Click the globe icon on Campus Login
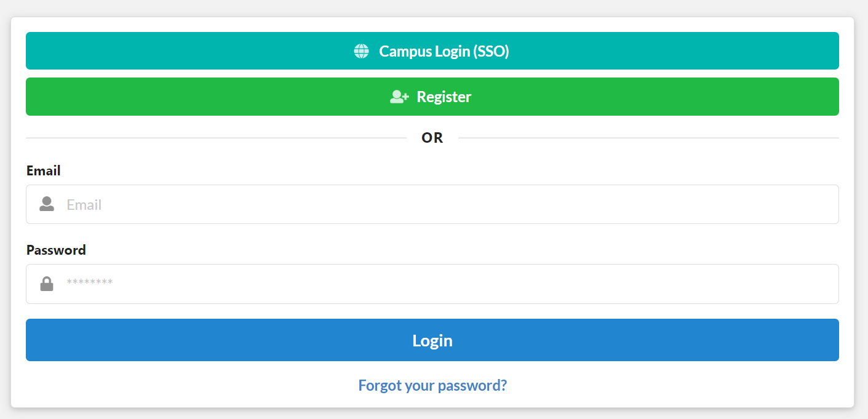868x419 pixels. [x=361, y=51]
